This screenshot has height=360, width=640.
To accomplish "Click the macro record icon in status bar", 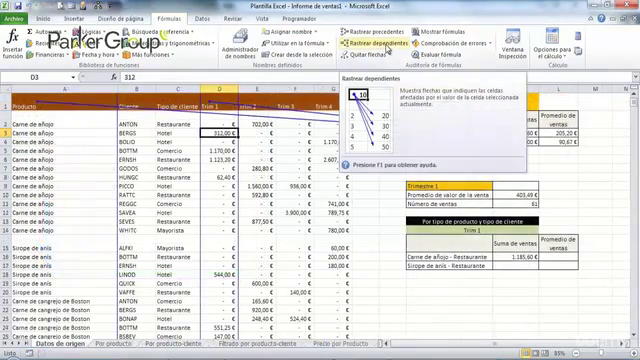I will 29,353.
